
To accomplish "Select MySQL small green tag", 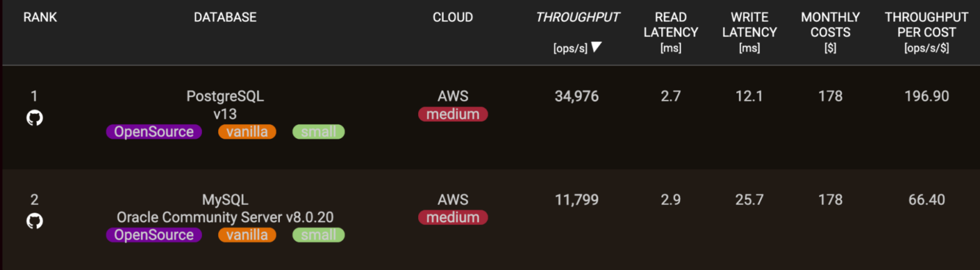I will click(x=319, y=235).
